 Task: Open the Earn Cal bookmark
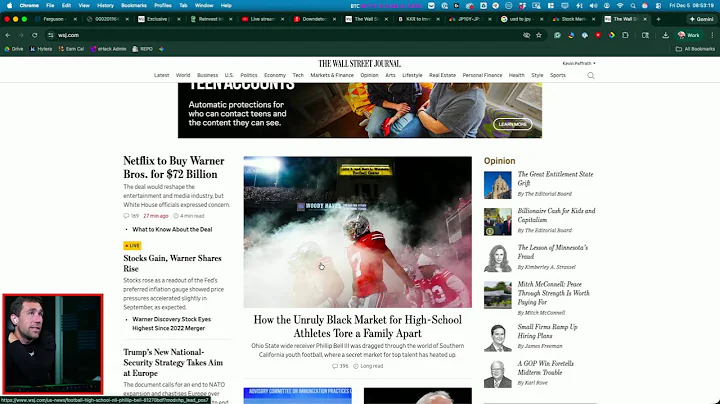(x=71, y=49)
